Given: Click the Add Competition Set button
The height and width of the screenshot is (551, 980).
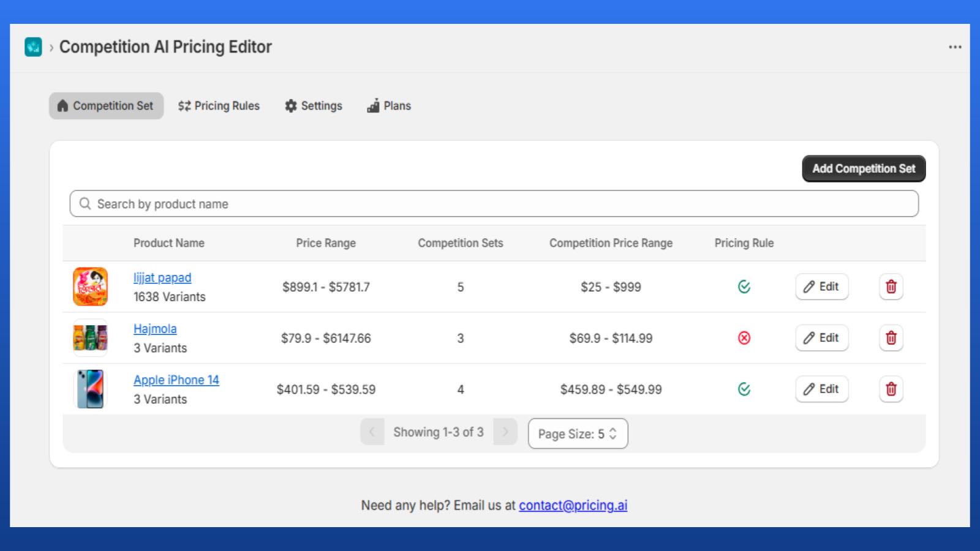Looking at the screenshot, I should pos(864,168).
